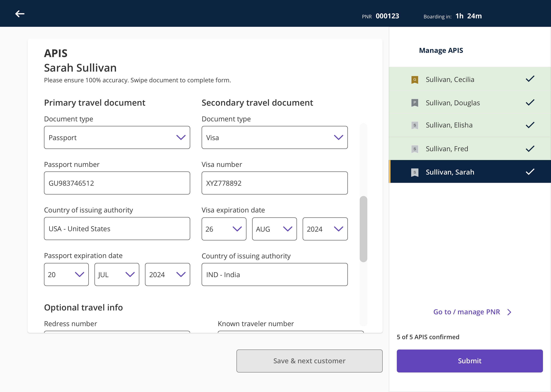551x392 pixels.
Task: Click the checkmark on Sullivan, Douglas row
Action: pos(530,102)
